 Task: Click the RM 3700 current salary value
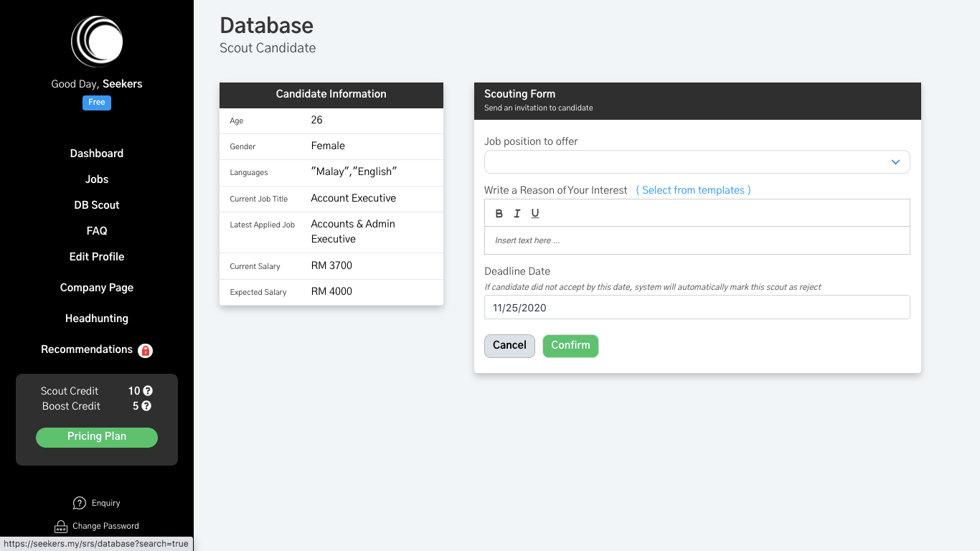pyautogui.click(x=331, y=265)
